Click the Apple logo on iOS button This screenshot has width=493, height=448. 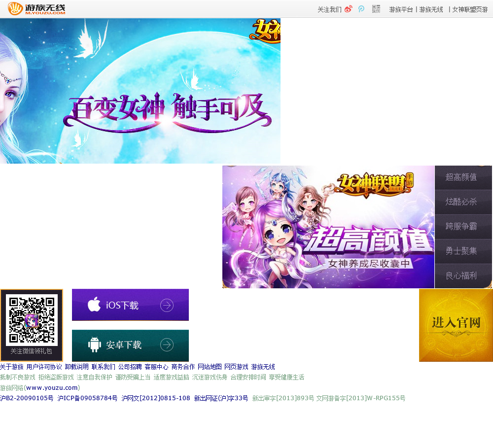click(94, 304)
